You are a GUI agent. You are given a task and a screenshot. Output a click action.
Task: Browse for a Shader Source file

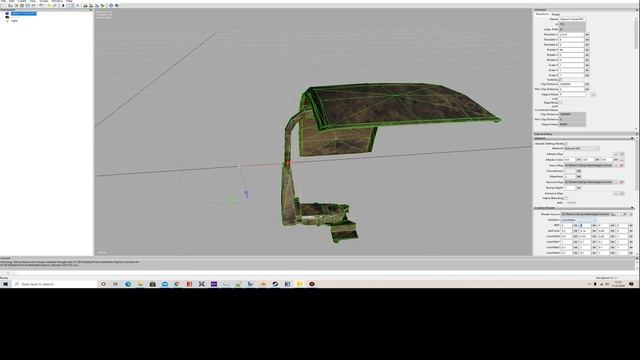pyautogui.click(x=613, y=214)
